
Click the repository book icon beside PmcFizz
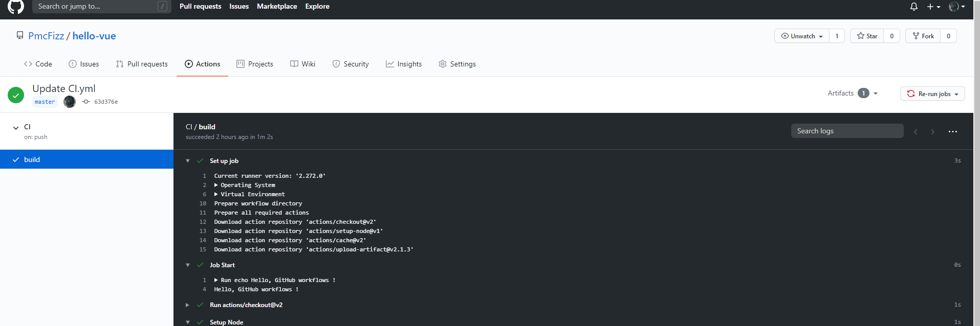pos(20,35)
